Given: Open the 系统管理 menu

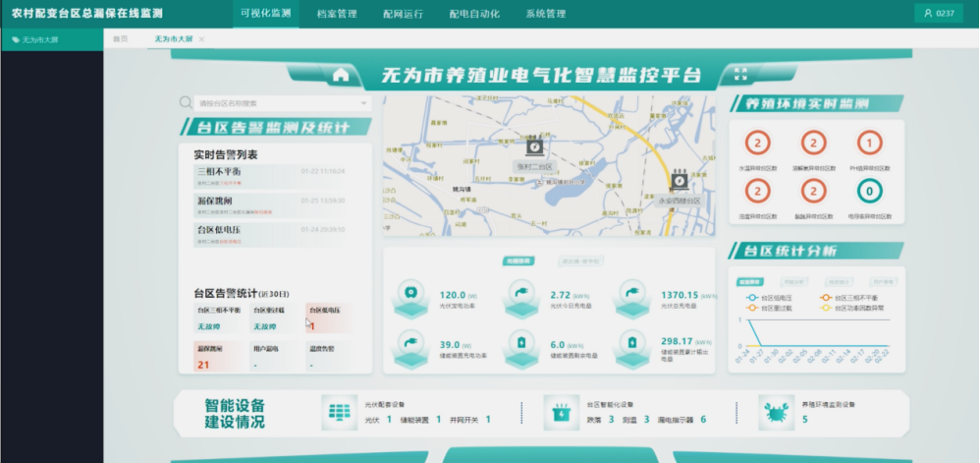Looking at the screenshot, I should (546, 14).
